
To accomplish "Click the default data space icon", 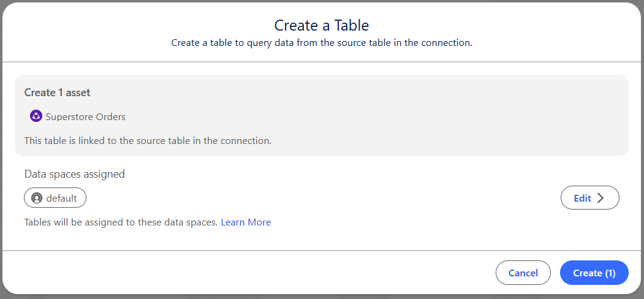I will pyautogui.click(x=37, y=198).
